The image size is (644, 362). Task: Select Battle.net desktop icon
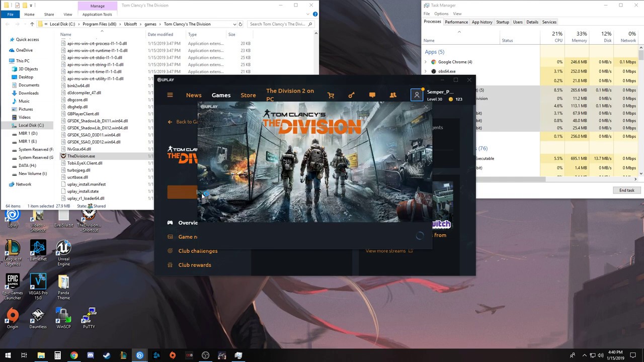pyautogui.click(x=38, y=250)
